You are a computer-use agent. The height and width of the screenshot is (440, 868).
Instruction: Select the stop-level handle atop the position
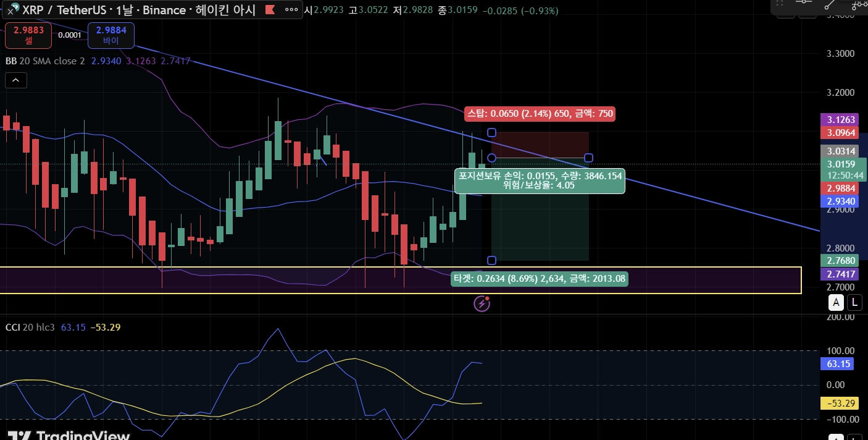pyautogui.click(x=492, y=132)
